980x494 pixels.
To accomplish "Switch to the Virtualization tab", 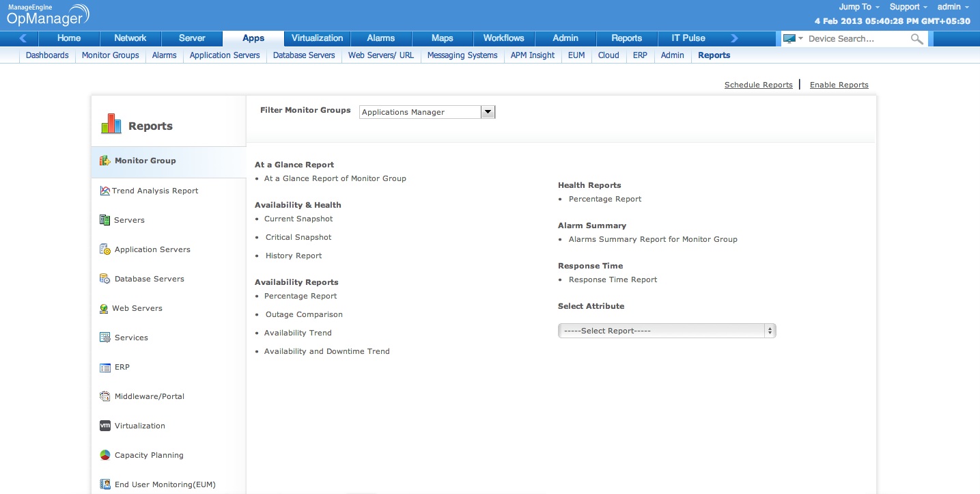I will (317, 38).
